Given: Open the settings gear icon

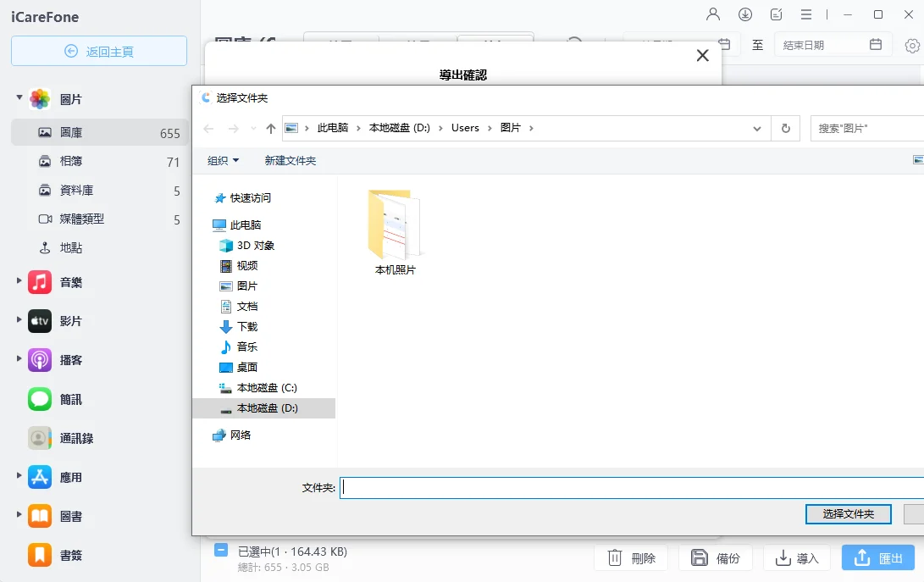Looking at the screenshot, I should click(912, 46).
